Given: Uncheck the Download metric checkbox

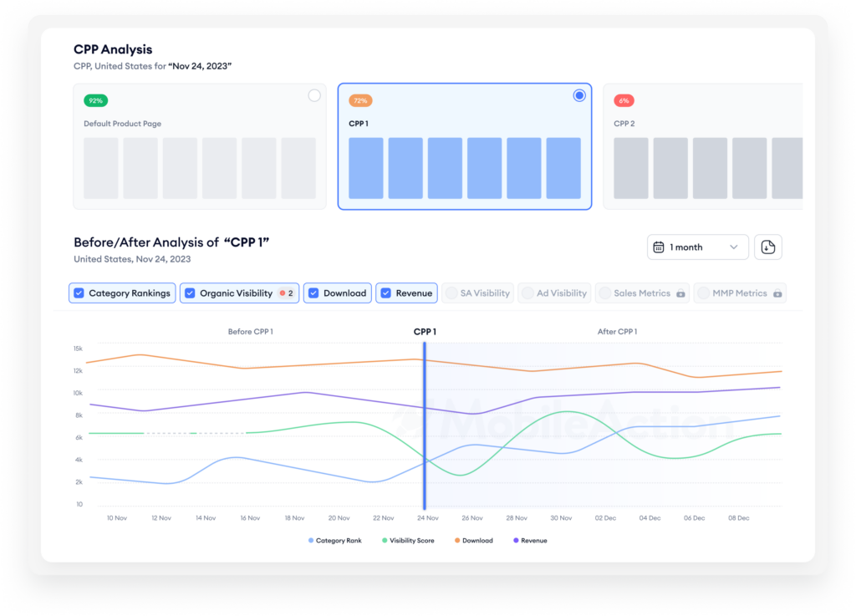Looking at the screenshot, I should pos(313,293).
